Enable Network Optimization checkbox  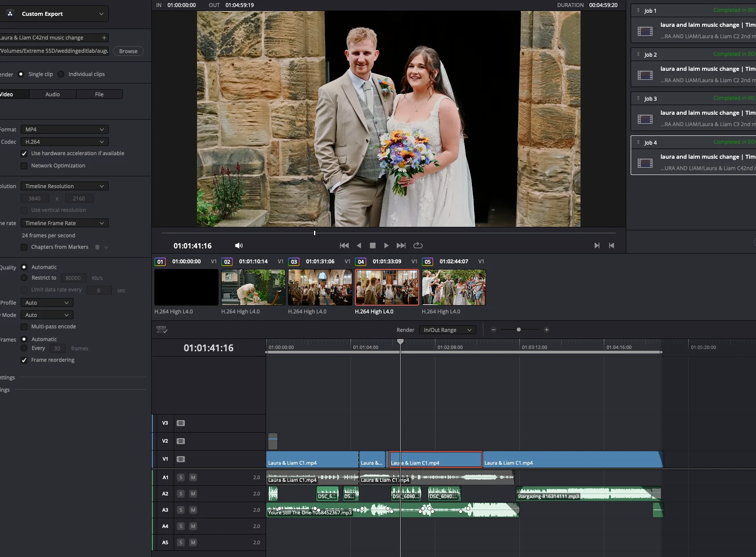point(24,166)
